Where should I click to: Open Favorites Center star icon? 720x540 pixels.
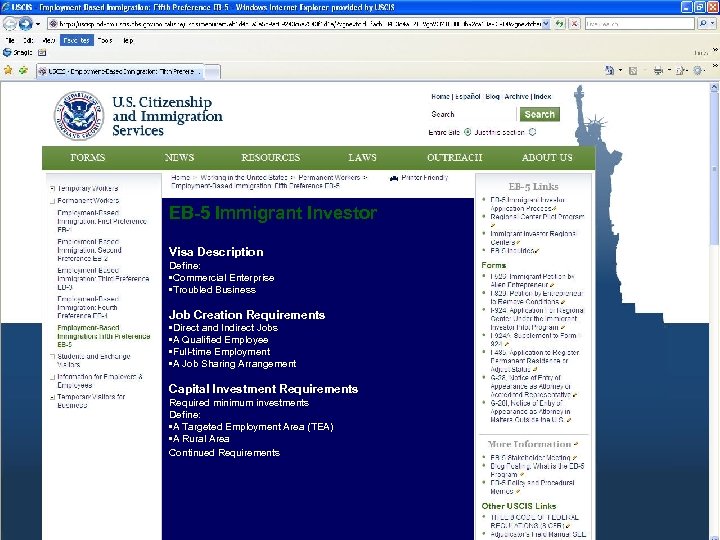pos(8,70)
